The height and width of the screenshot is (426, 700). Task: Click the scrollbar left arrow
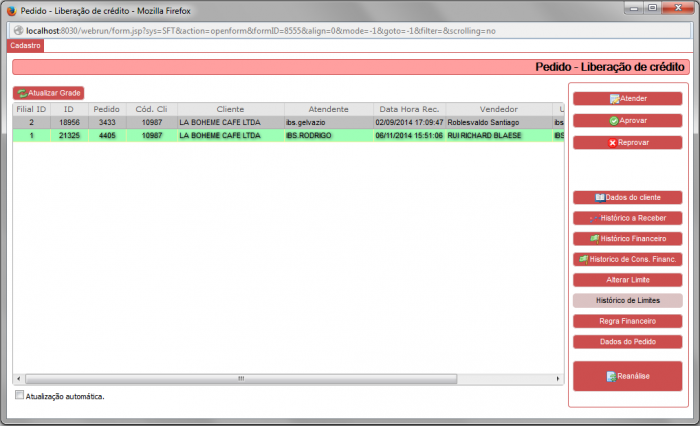click(18, 379)
